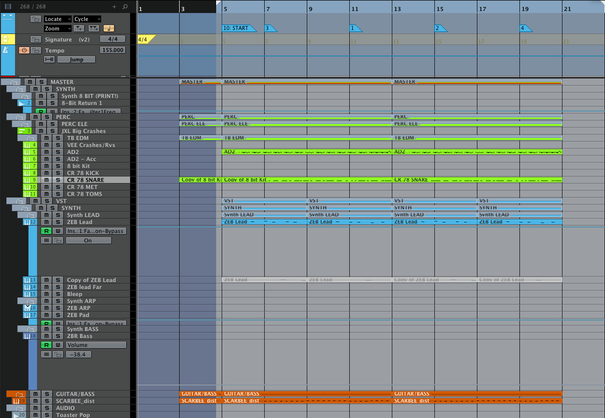Click marker 2 near bar 15
The image size is (605, 418).
coord(441,28)
